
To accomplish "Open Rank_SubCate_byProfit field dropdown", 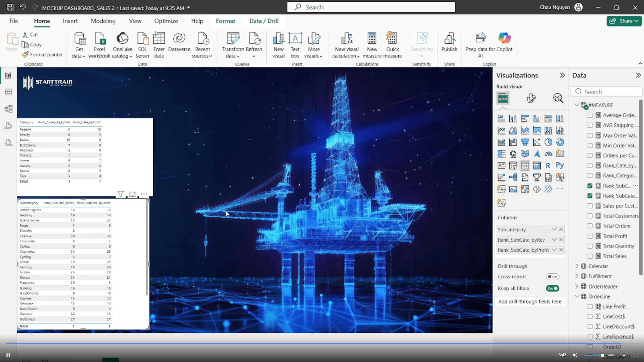I will pos(554,250).
